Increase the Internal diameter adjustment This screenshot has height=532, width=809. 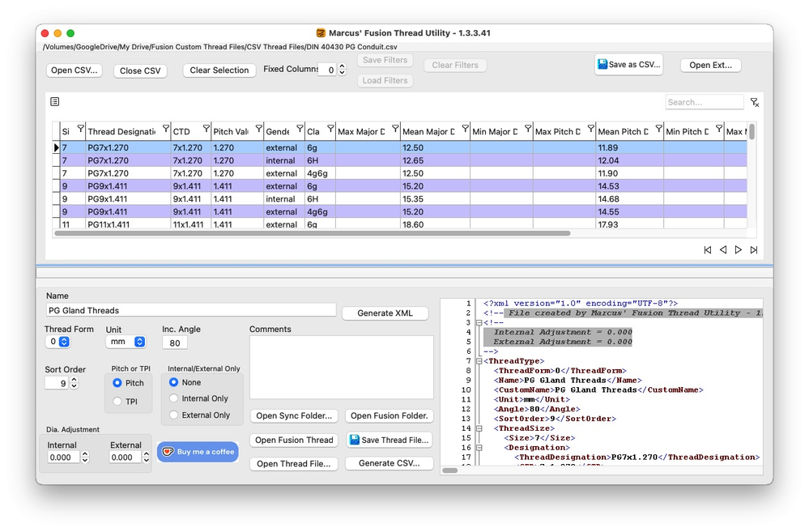pos(85,454)
